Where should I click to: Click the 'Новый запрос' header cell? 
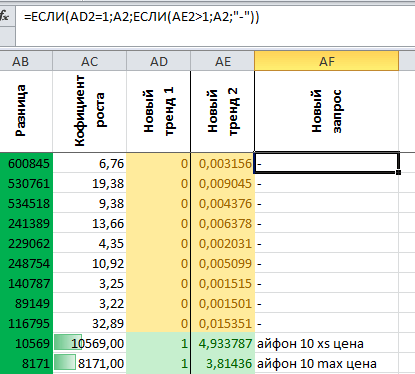click(x=326, y=111)
